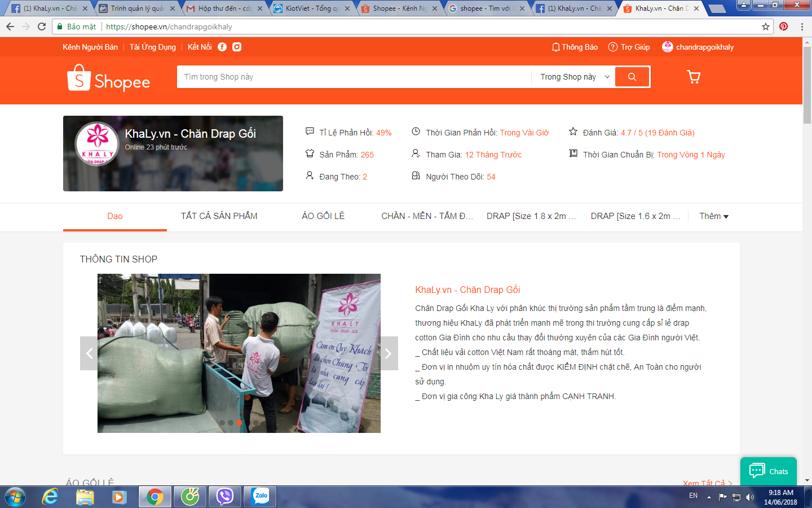
Task: Click the address bar URL
Action: point(169,27)
